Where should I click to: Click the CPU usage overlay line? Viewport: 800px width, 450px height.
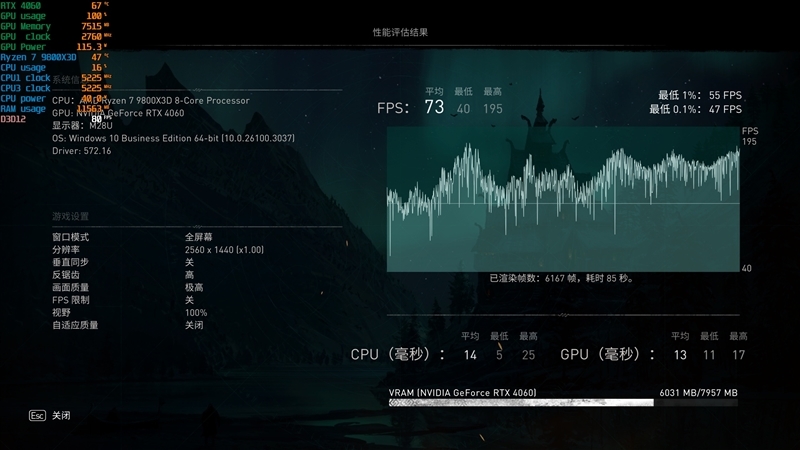[54, 67]
